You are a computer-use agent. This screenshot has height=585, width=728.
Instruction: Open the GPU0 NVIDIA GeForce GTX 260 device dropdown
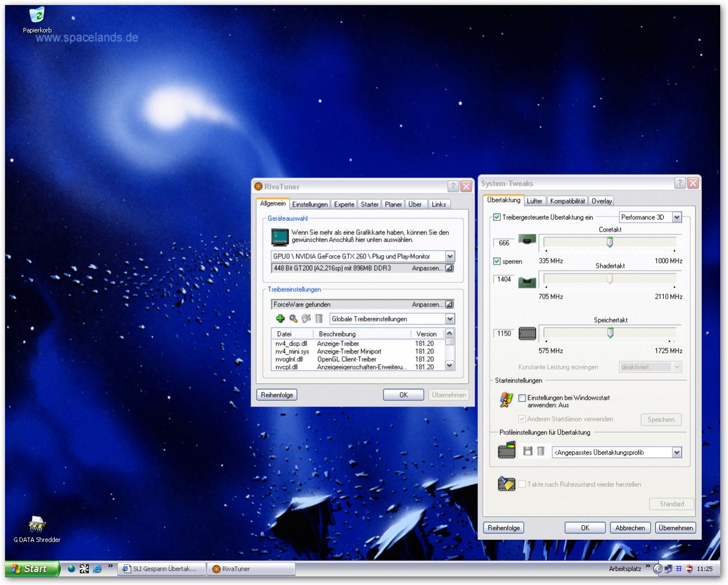pyautogui.click(x=450, y=256)
